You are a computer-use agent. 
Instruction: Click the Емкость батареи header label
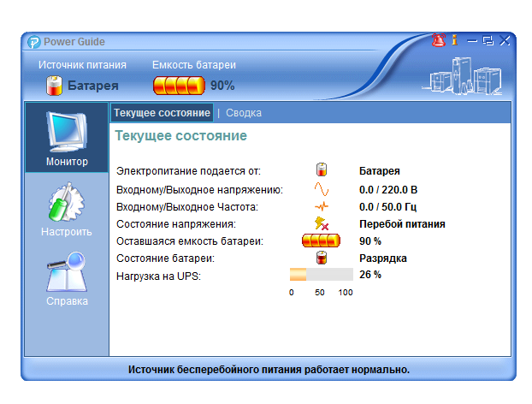pos(194,65)
